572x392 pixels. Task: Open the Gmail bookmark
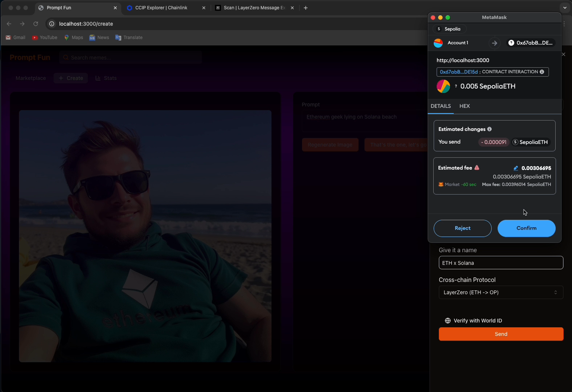16,37
